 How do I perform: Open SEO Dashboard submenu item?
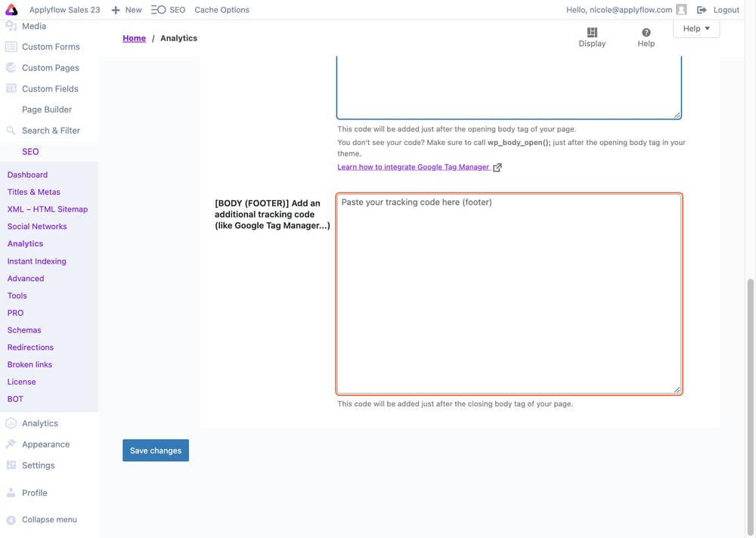pos(27,175)
